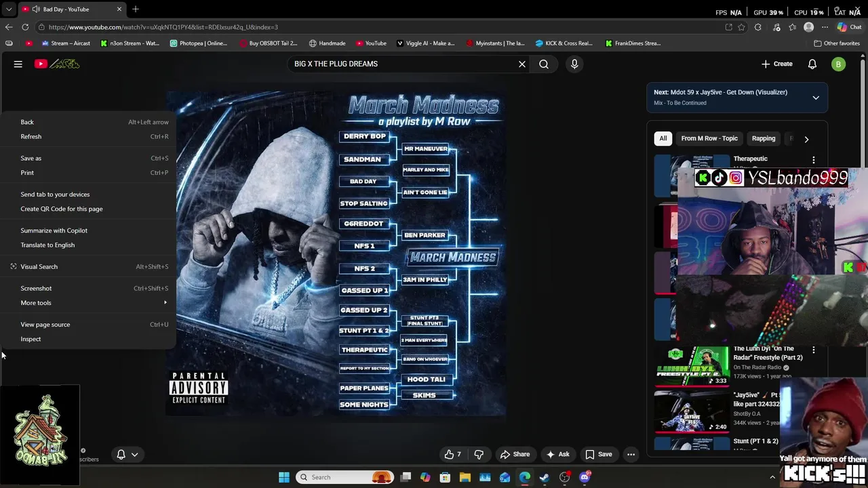Dislike the video with thumbs down
Viewport: 868px width, 488px height.
pyautogui.click(x=479, y=454)
